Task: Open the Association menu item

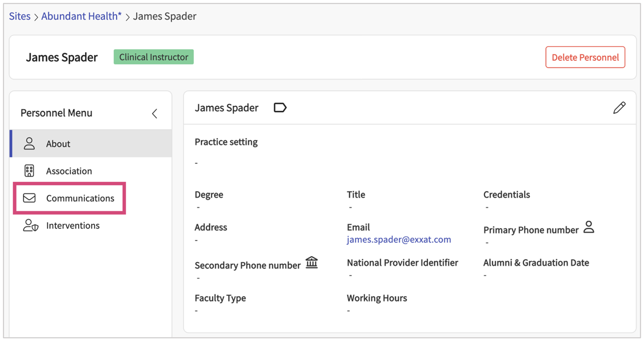Action: [69, 171]
